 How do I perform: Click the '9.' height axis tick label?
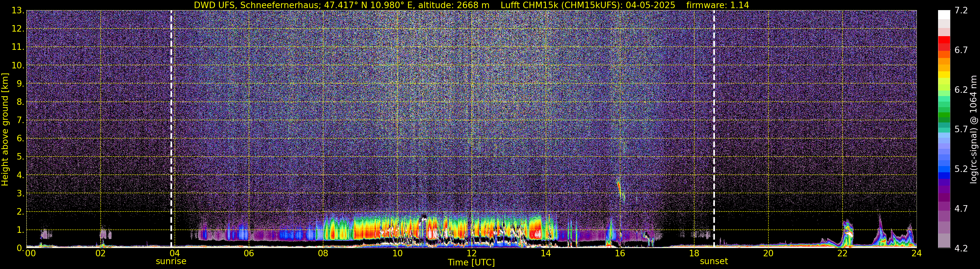point(20,84)
